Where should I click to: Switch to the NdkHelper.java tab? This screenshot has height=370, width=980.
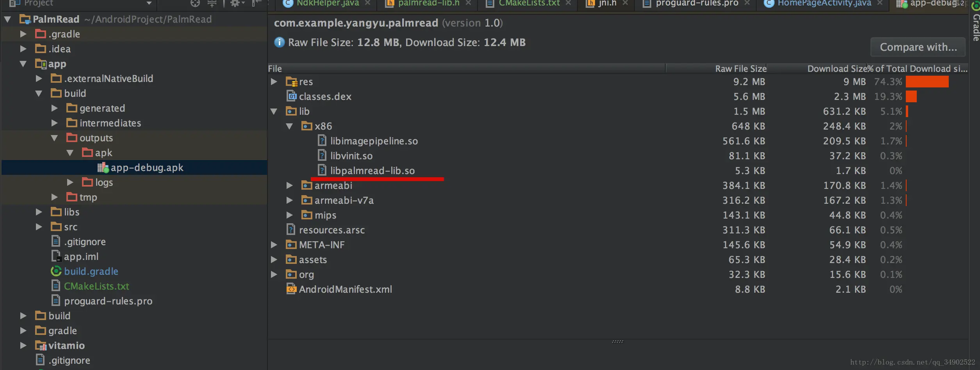tap(327, 4)
